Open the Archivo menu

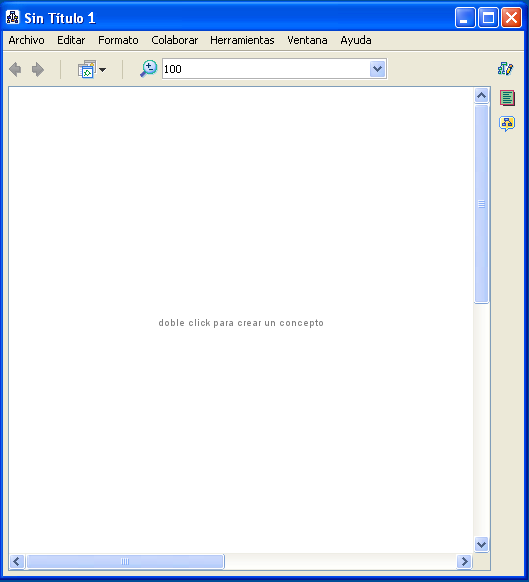click(x=26, y=40)
